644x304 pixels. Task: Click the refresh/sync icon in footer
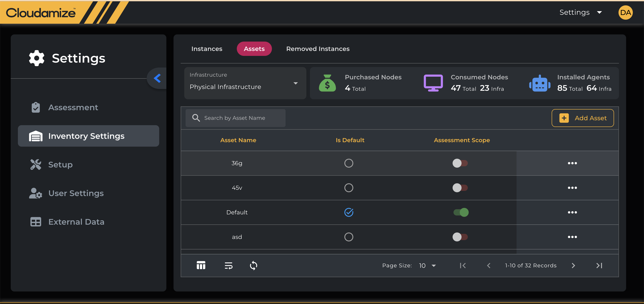(253, 265)
